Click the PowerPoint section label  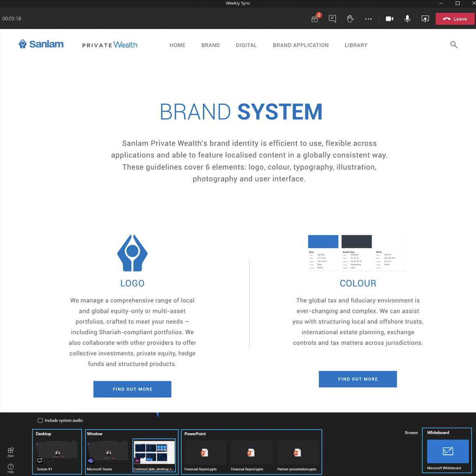pos(195,434)
